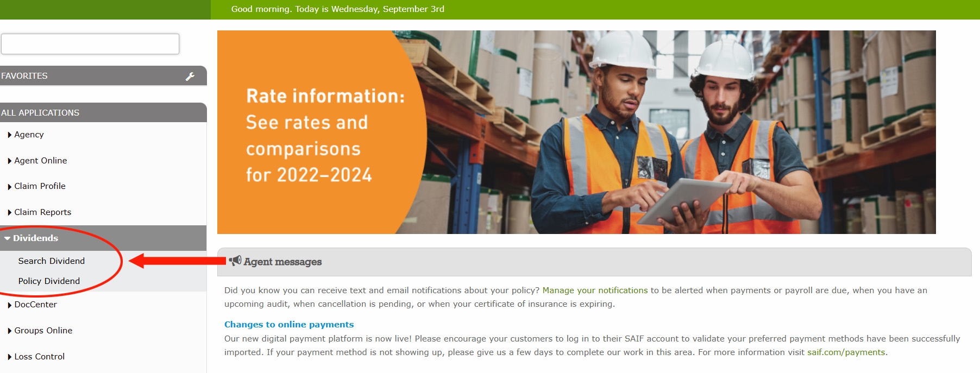Expand the Agency application group
980x373 pixels.
point(29,135)
